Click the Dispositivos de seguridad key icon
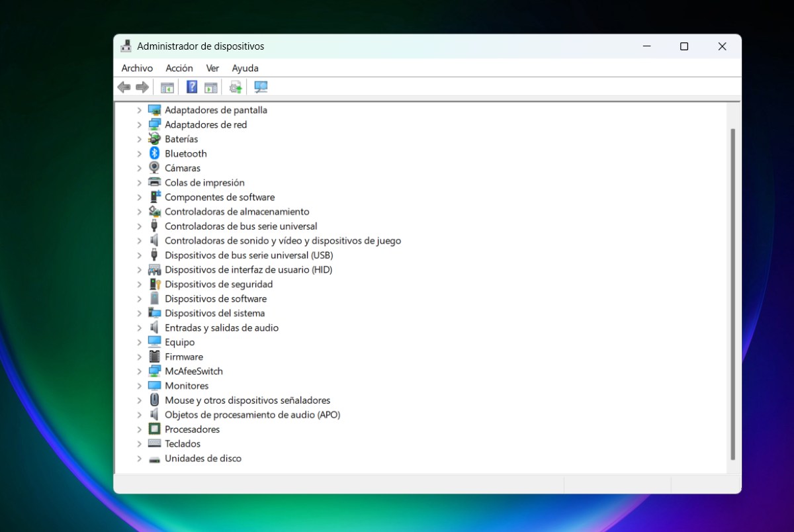This screenshot has height=532, width=794. tap(154, 285)
